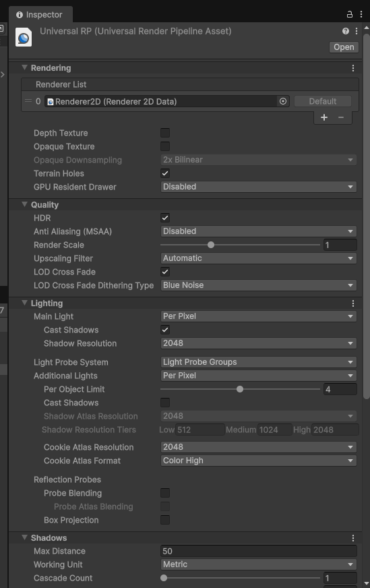Open the Shadows section kebab menu
Screen dimensions: 370x588
pyautogui.click(x=352, y=538)
